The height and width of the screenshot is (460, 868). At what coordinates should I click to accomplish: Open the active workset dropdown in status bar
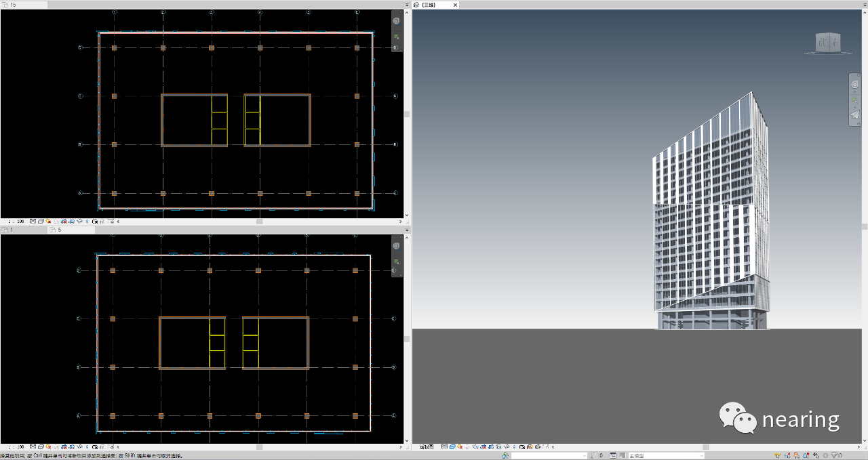[549, 455]
